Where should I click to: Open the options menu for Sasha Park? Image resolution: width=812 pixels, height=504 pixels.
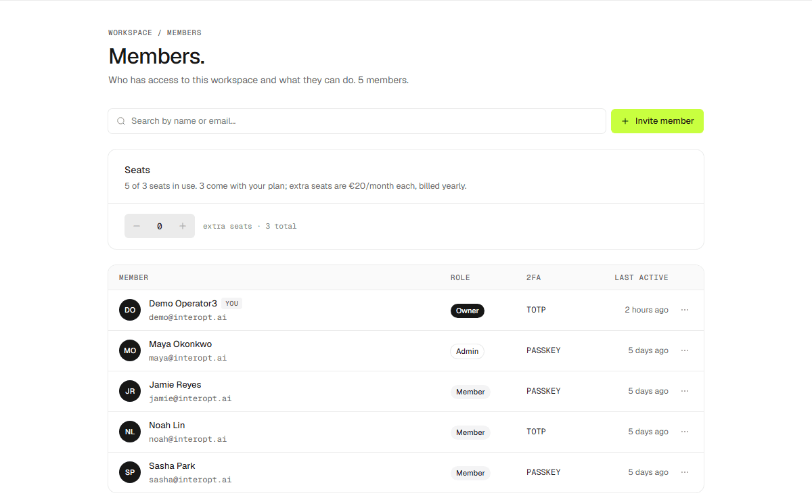(685, 472)
